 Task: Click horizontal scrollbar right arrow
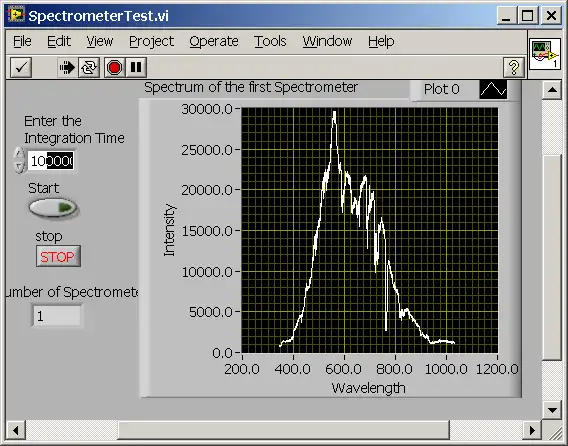(532, 430)
